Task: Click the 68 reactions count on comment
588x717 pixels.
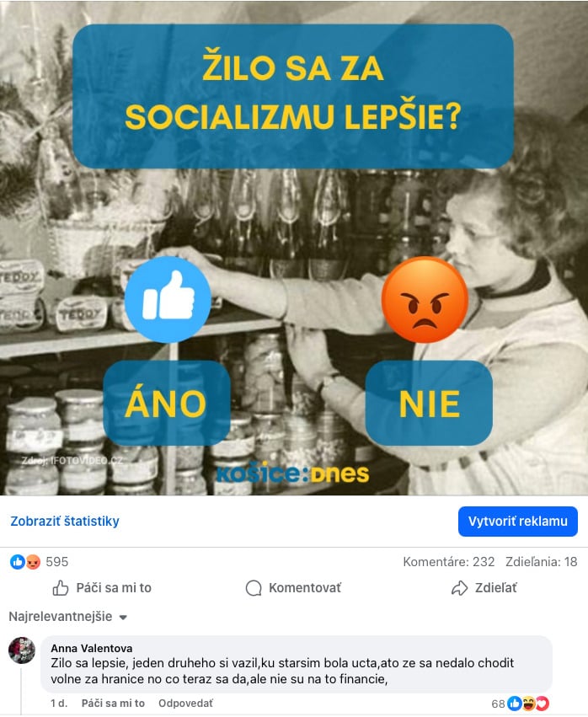Action: 499,704
